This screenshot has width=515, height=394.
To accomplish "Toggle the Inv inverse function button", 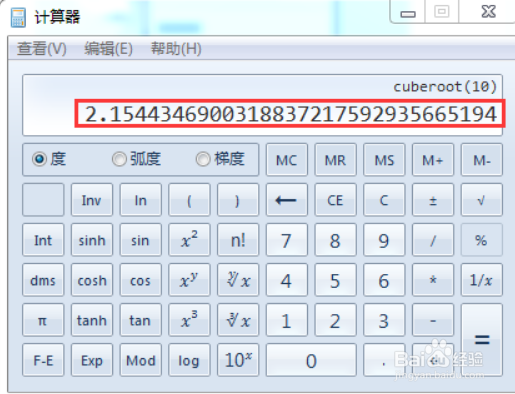I will [x=92, y=200].
